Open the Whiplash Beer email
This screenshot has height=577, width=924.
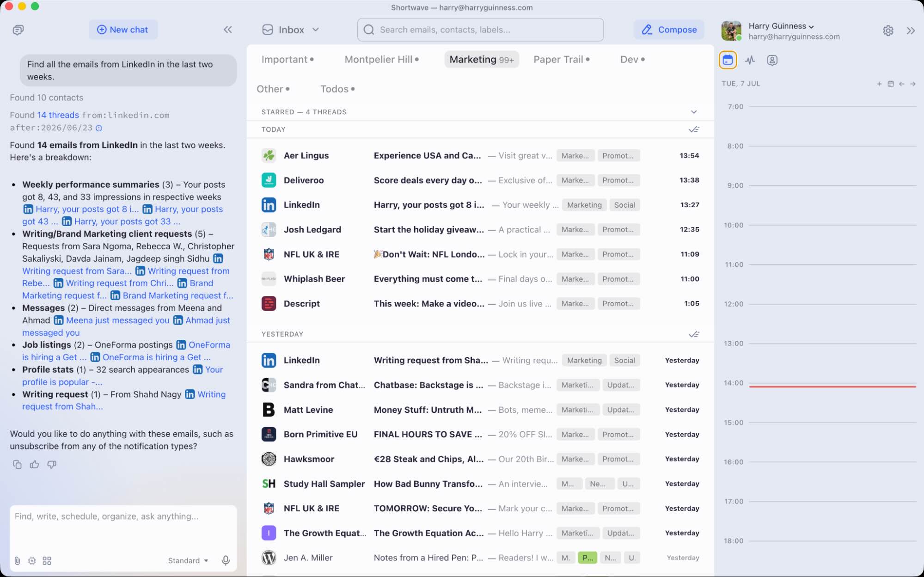coord(480,279)
